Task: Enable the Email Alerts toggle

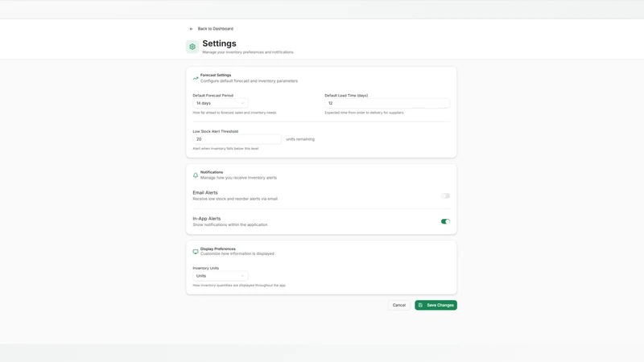Action: click(445, 195)
